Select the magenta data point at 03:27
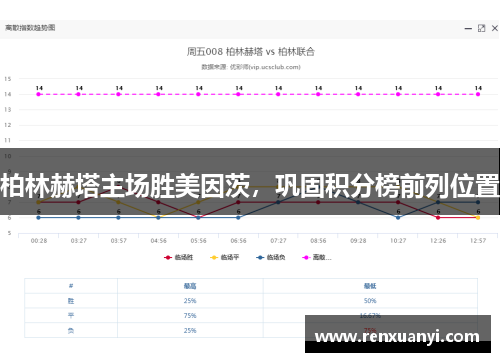Image resolution: width=500 pixels, height=362 pixels. point(78,94)
